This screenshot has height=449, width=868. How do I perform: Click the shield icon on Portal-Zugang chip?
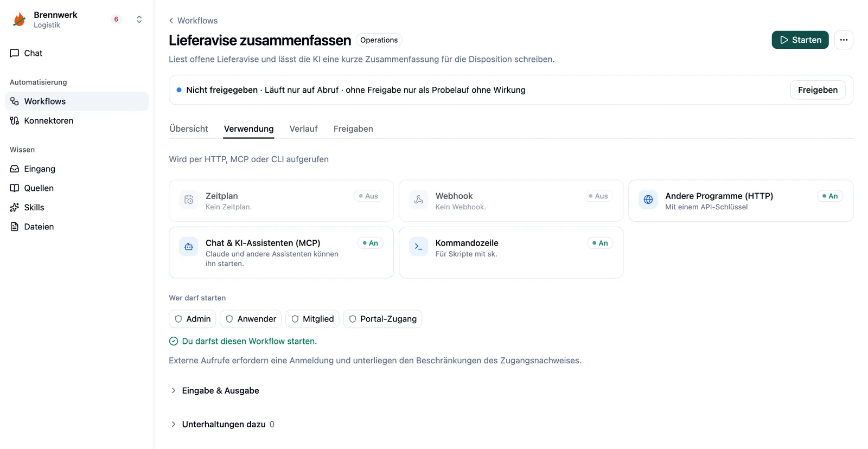[353, 319]
